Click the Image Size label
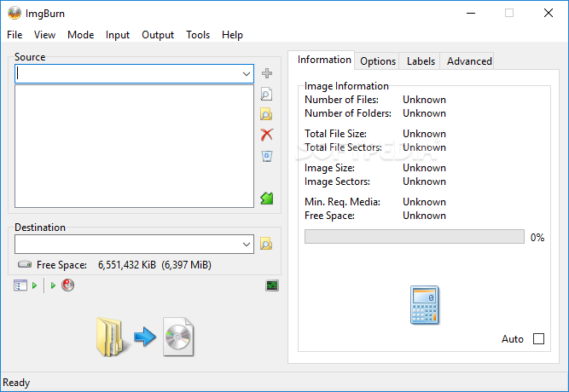The image size is (569, 392). point(329,168)
